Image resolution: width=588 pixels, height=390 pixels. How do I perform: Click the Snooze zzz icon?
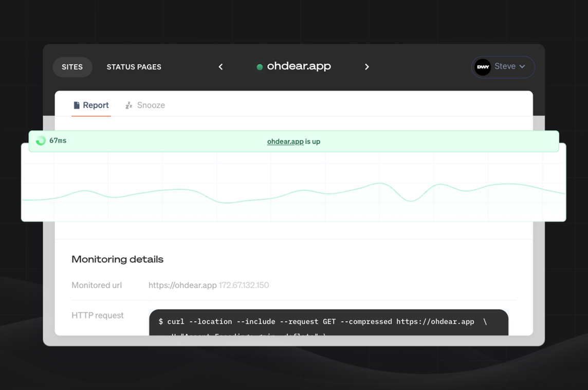(x=128, y=105)
